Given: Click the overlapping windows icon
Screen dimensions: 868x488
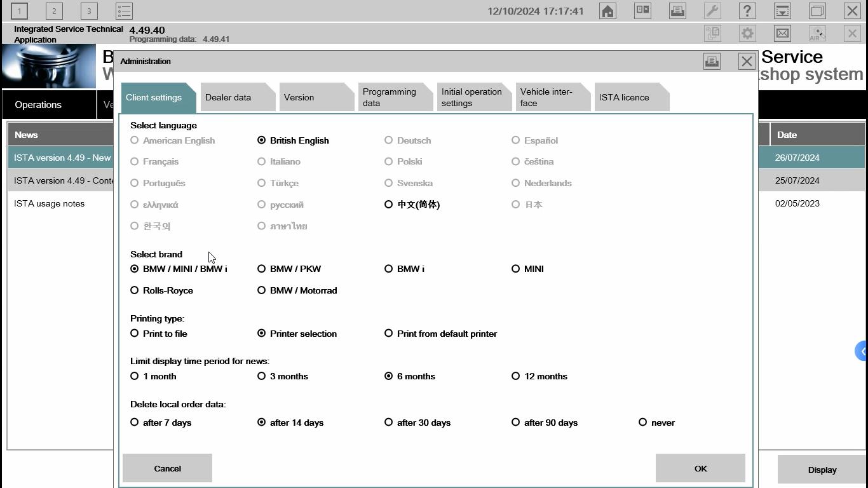Looking at the screenshot, I should (x=817, y=11).
